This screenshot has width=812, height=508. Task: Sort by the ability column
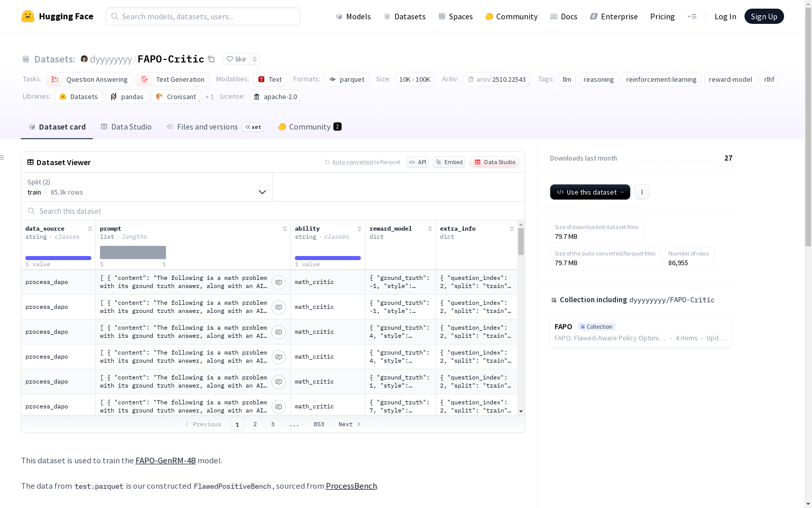point(359,229)
